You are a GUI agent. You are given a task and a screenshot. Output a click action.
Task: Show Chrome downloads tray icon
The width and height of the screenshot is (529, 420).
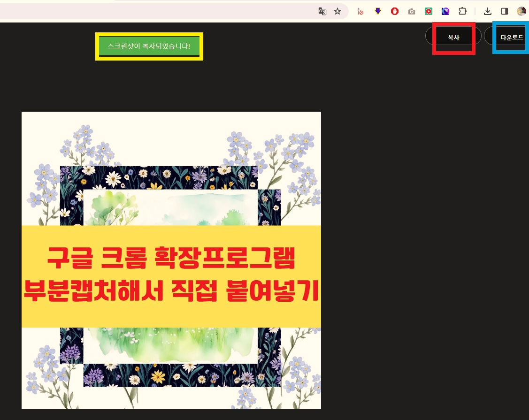pos(488,11)
